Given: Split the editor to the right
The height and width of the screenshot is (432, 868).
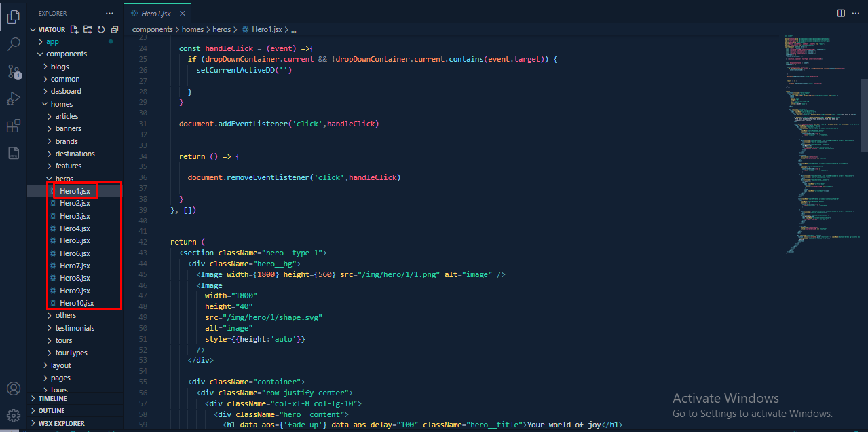Looking at the screenshot, I should coord(841,13).
